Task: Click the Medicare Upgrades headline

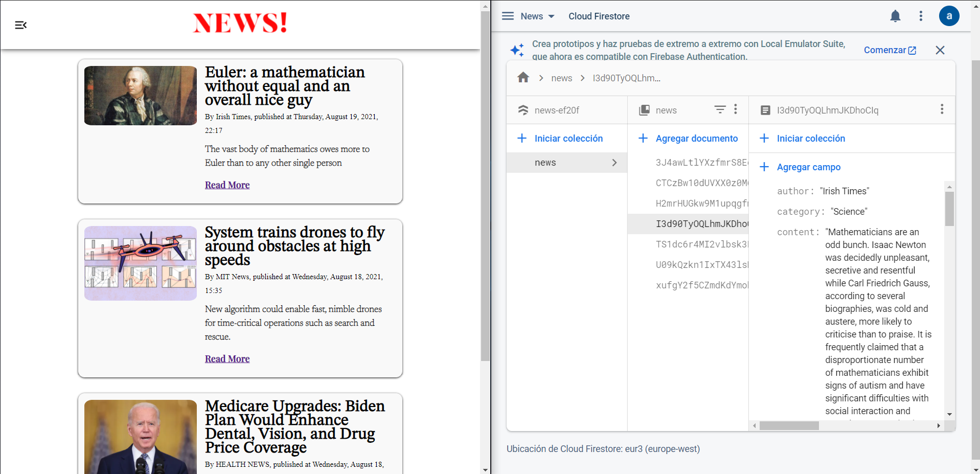Action: pyautogui.click(x=295, y=426)
